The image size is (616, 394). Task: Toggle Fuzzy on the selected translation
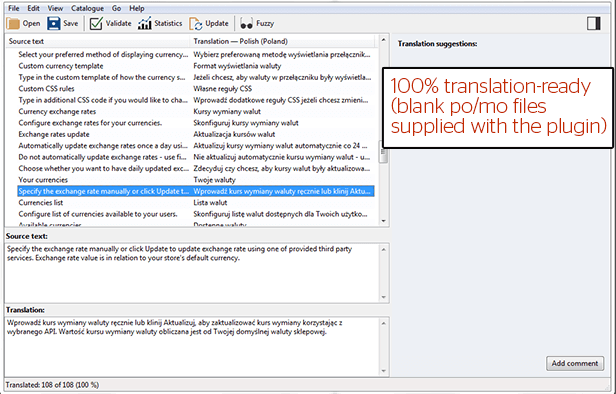(257, 24)
